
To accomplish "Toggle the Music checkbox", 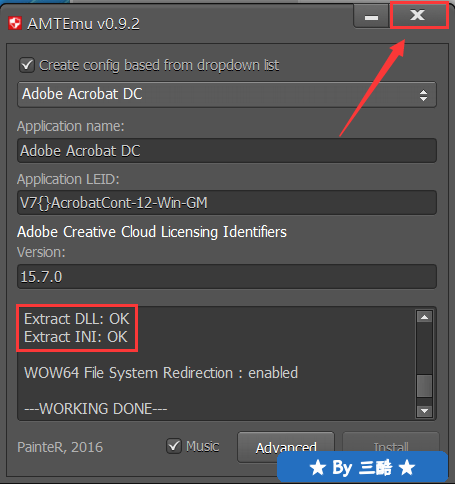I will (174, 446).
